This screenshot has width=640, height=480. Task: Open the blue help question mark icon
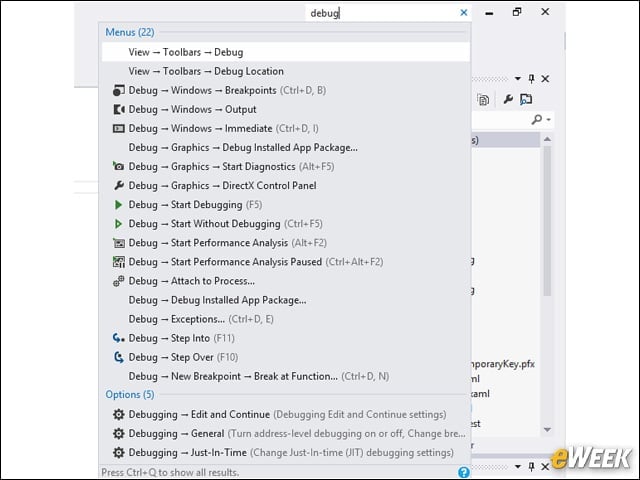coord(463,472)
